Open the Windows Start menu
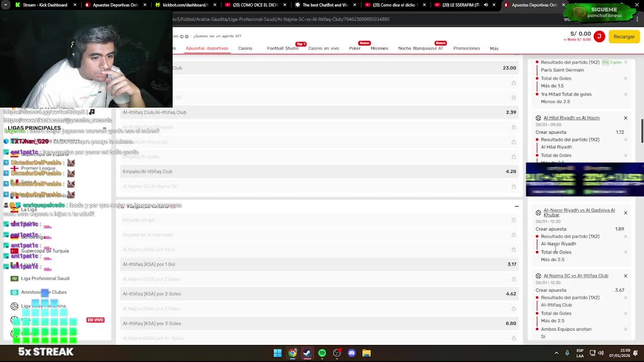The image size is (644, 362). (277, 353)
